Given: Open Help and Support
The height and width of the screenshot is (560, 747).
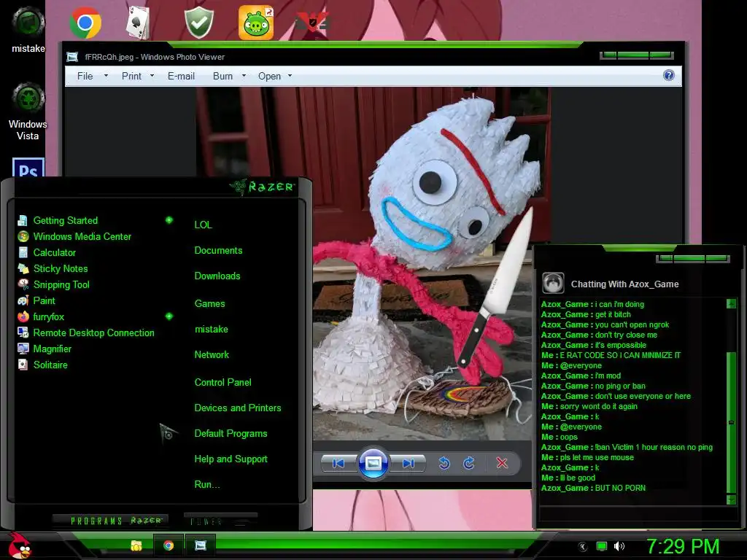Looking at the screenshot, I should pos(231,459).
